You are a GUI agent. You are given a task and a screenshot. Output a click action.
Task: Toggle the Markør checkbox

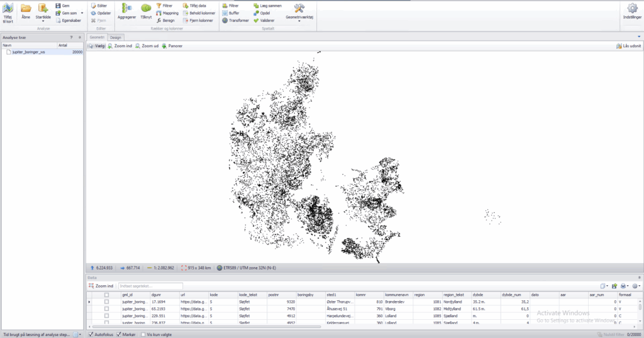click(x=119, y=334)
